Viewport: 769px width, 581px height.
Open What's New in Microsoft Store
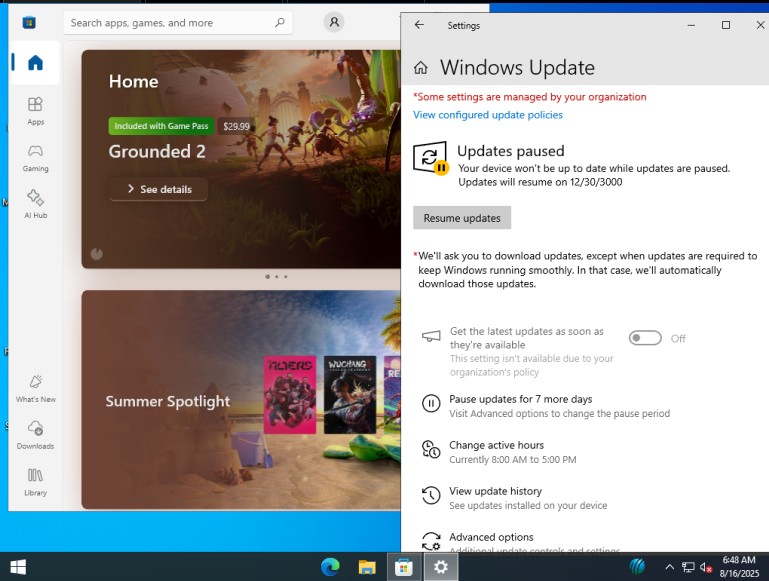[x=35, y=389]
